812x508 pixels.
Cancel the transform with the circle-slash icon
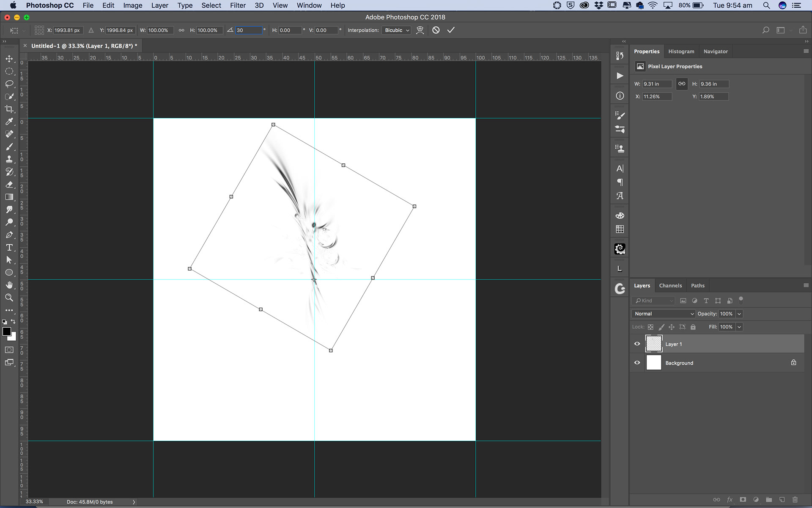click(436, 30)
